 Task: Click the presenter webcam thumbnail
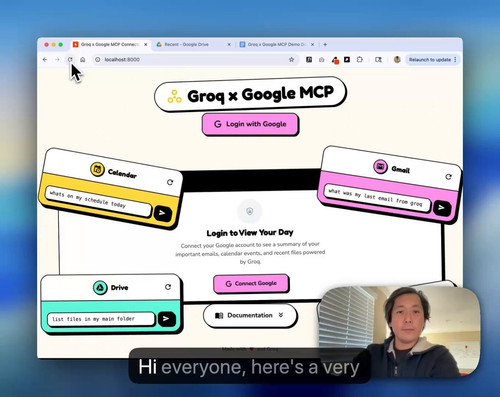click(398, 332)
